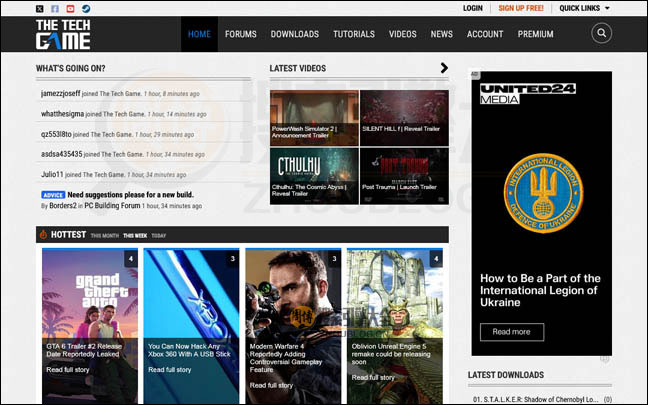Click The Tech Game logo

pyautogui.click(x=63, y=34)
